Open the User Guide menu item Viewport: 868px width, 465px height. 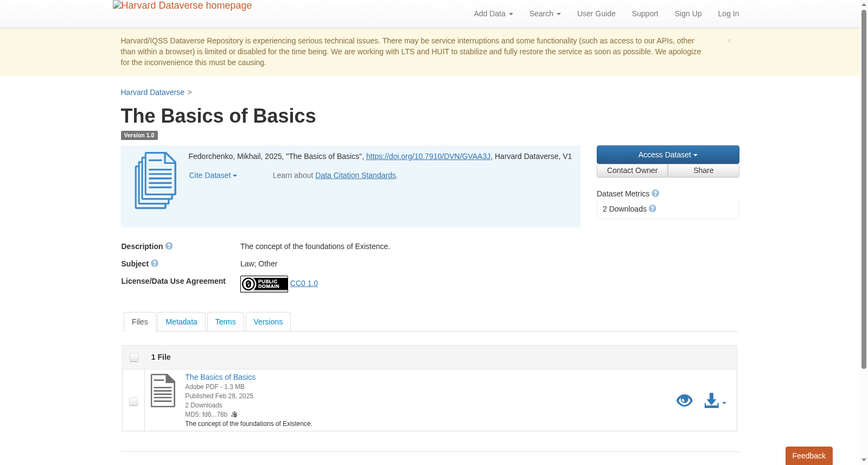tap(596, 14)
